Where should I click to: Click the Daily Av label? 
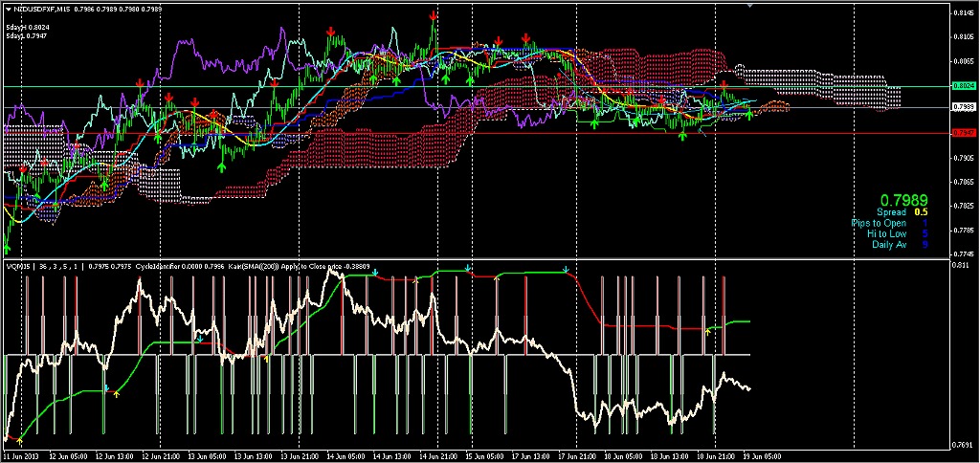pos(888,244)
